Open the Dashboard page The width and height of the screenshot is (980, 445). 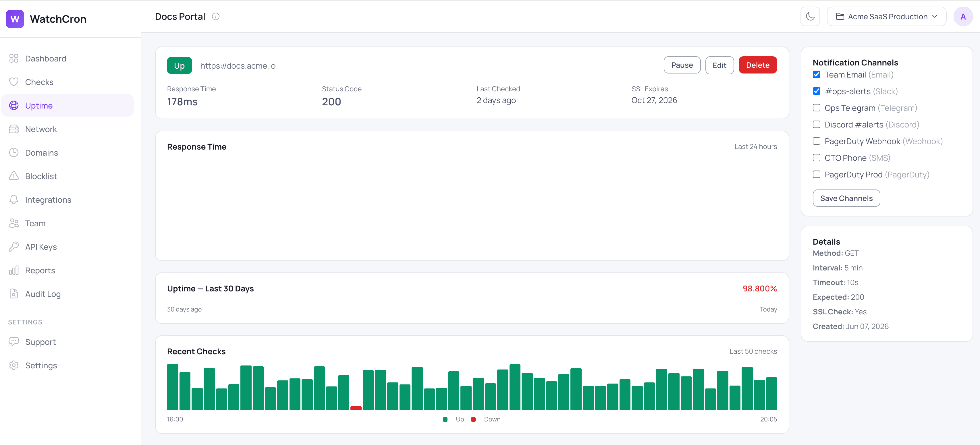pos(68,58)
